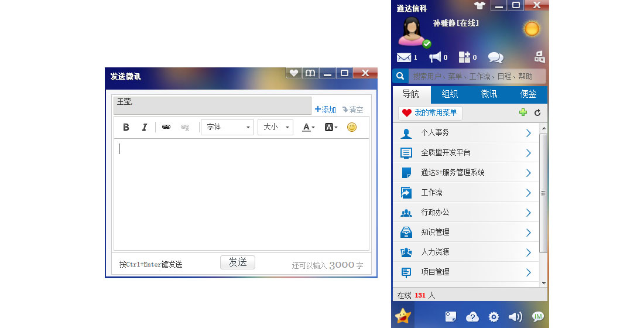Switch to the 组织 tab
644x328 pixels.
(x=450, y=94)
